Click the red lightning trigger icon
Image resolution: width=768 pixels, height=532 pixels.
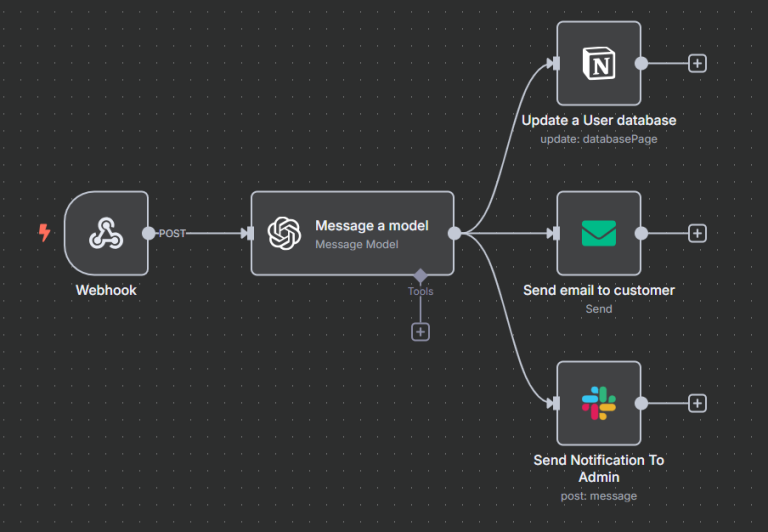44,233
